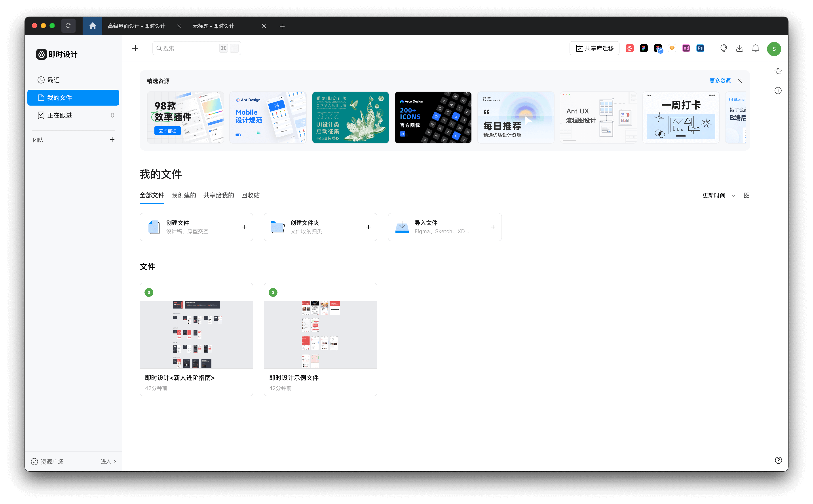
Task: Click the red 即时设计 import icon
Action: 629,48
